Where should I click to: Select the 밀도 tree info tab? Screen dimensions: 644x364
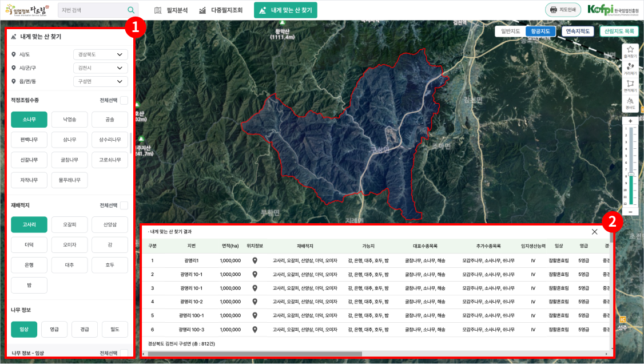pyautogui.click(x=115, y=330)
